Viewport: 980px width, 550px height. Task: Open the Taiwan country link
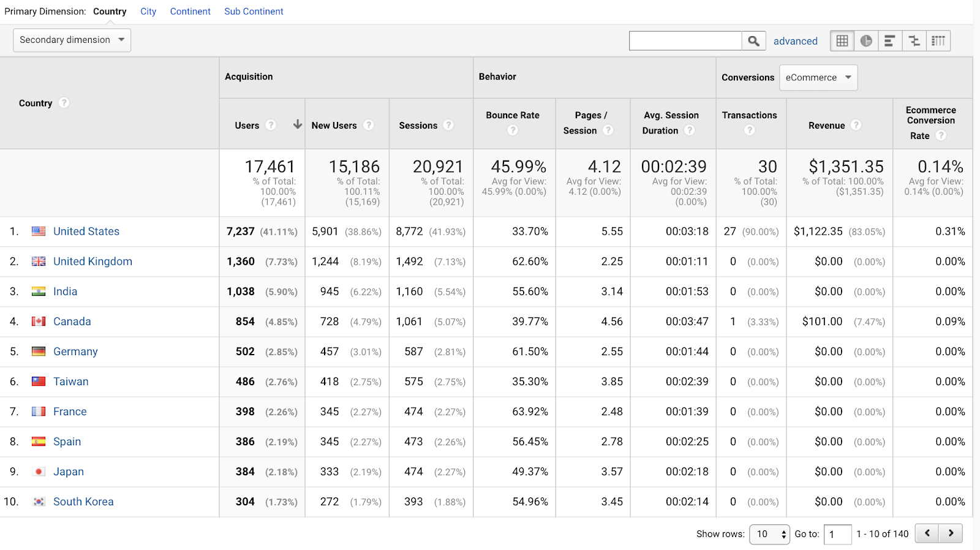point(71,382)
